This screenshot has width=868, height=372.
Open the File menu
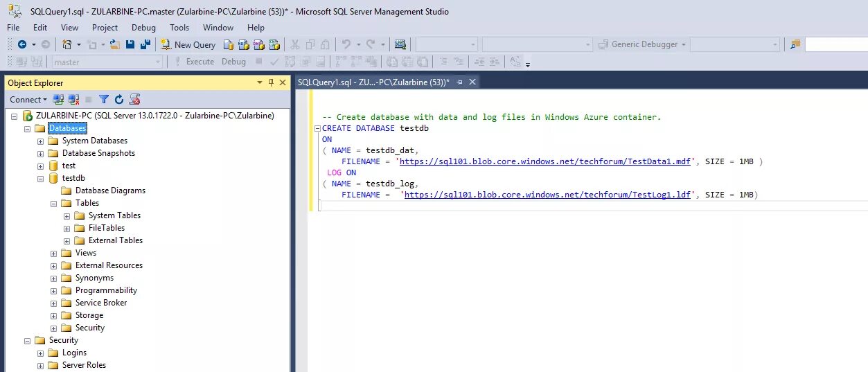coord(13,28)
